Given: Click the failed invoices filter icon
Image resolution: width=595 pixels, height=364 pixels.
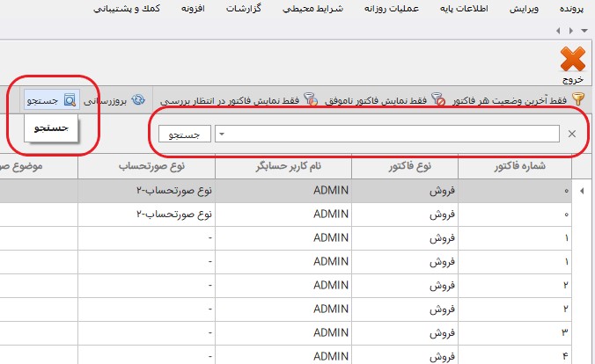Looking at the screenshot, I should (x=438, y=100).
